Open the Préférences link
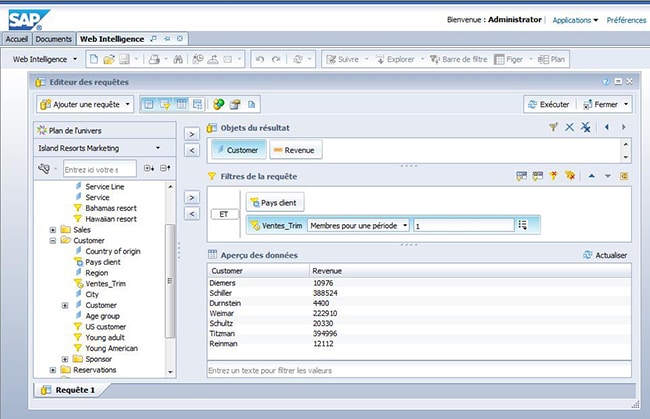 (x=626, y=20)
